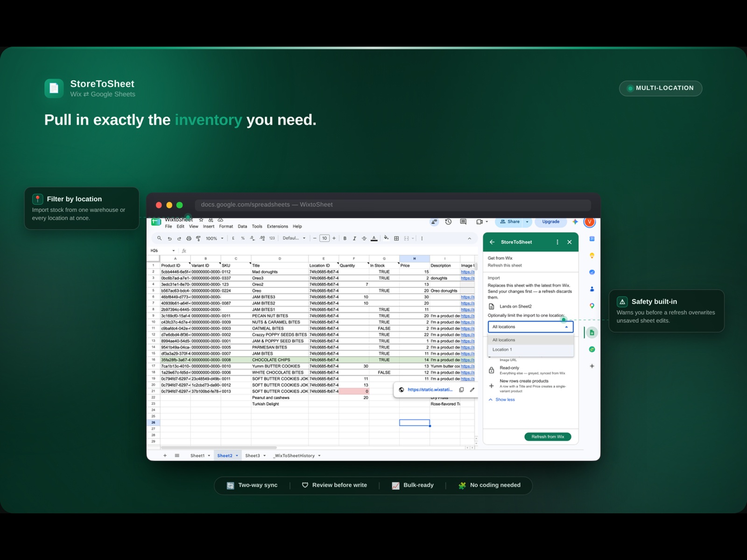The height and width of the screenshot is (560, 747).
Task: Increase font size plus button
Action: click(334, 238)
